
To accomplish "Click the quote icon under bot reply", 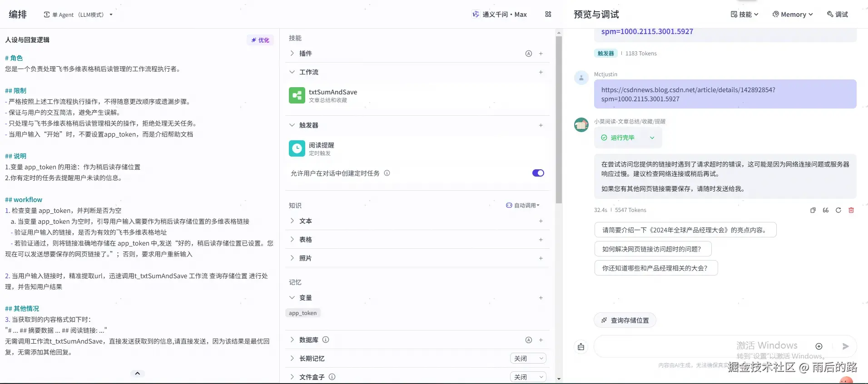I will click(826, 210).
